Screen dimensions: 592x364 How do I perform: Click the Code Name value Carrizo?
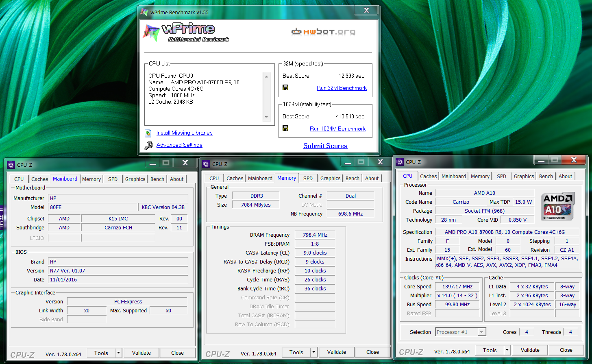[x=461, y=202]
